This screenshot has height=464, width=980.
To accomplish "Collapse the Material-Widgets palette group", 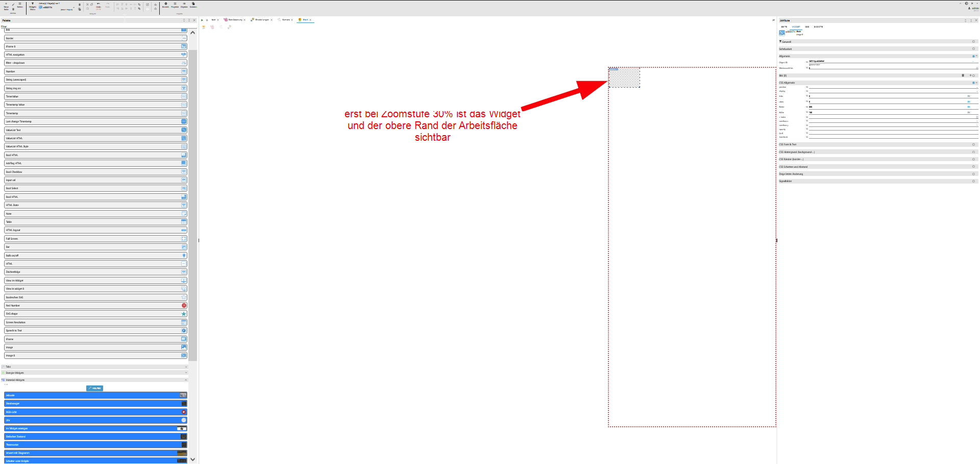I will tap(186, 380).
